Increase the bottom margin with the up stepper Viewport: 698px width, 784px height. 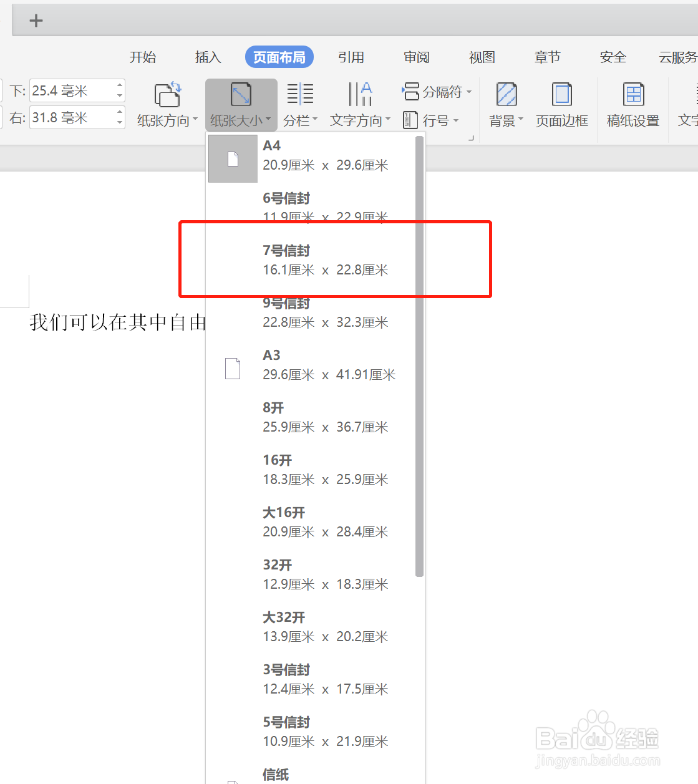(x=120, y=86)
